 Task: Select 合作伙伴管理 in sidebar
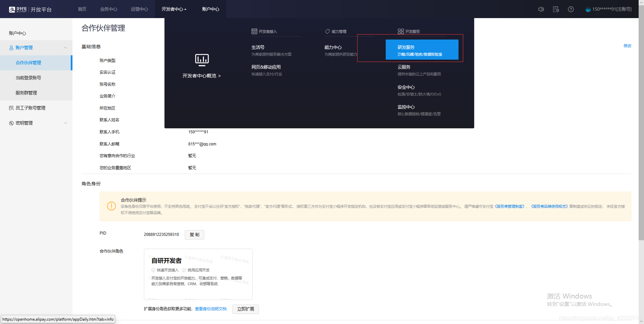coord(36,63)
